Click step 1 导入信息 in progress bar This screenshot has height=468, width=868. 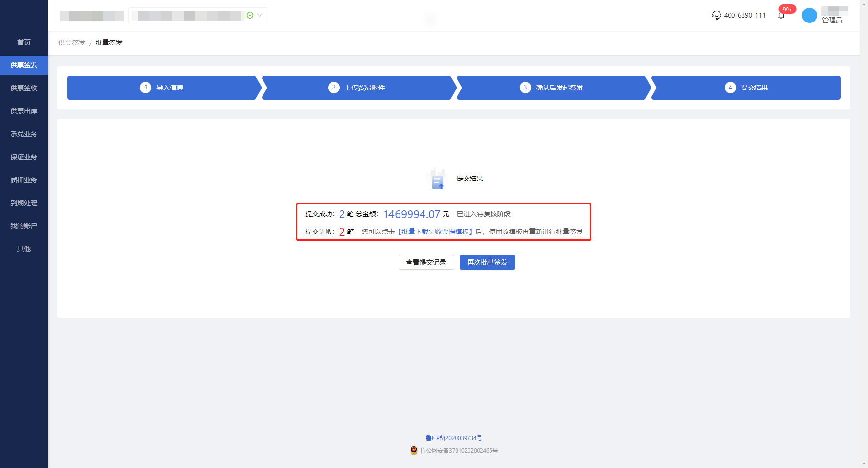click(162, 88)
